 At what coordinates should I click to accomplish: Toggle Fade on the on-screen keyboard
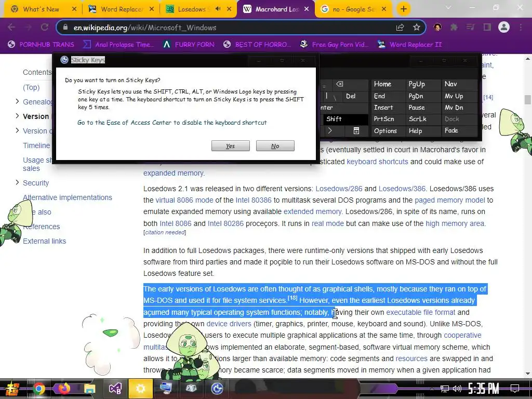[459, 130]
